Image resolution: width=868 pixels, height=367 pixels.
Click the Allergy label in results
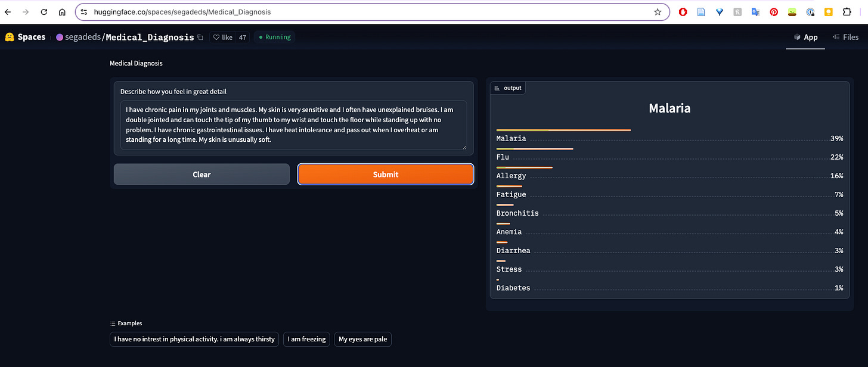pyautogui.click(x=511, y=176)
